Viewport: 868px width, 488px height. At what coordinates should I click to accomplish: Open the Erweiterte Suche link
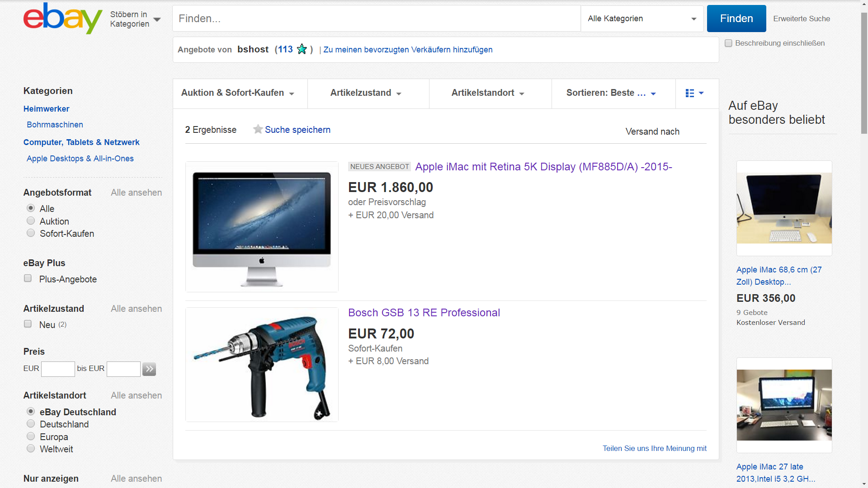coord(802,19)
